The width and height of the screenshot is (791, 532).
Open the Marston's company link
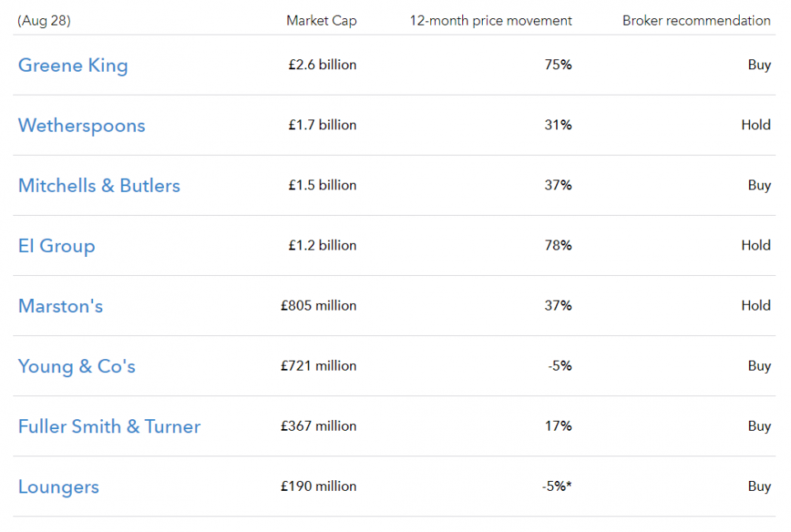(60, 306)
